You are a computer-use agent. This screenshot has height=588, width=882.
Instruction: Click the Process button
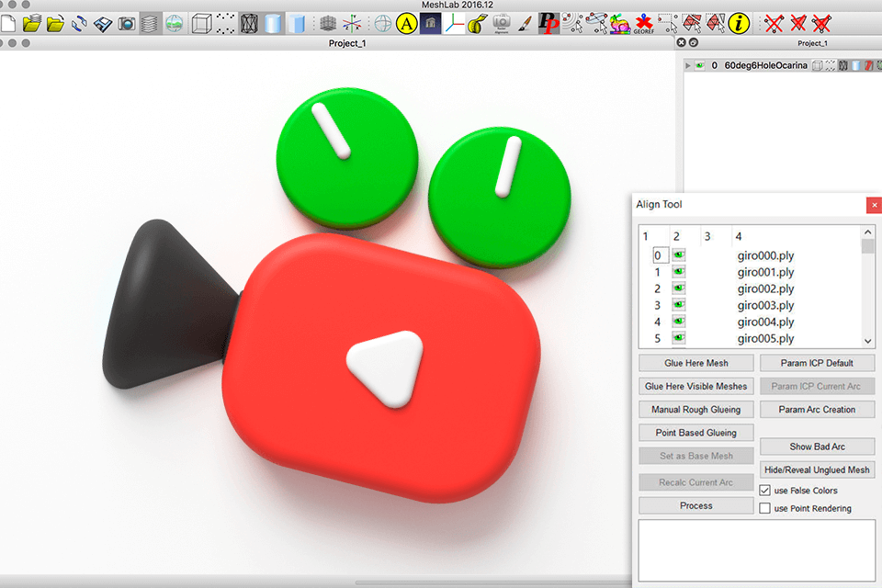(695, 506)
